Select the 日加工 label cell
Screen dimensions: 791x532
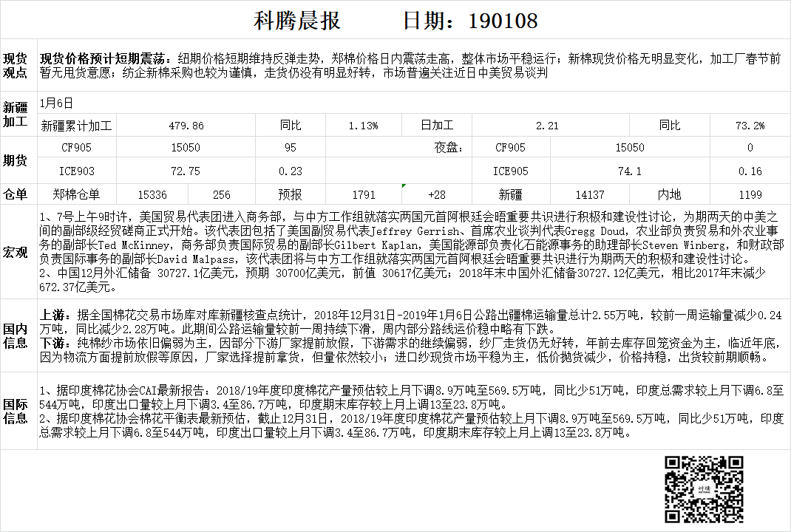[x=436, y=126]
